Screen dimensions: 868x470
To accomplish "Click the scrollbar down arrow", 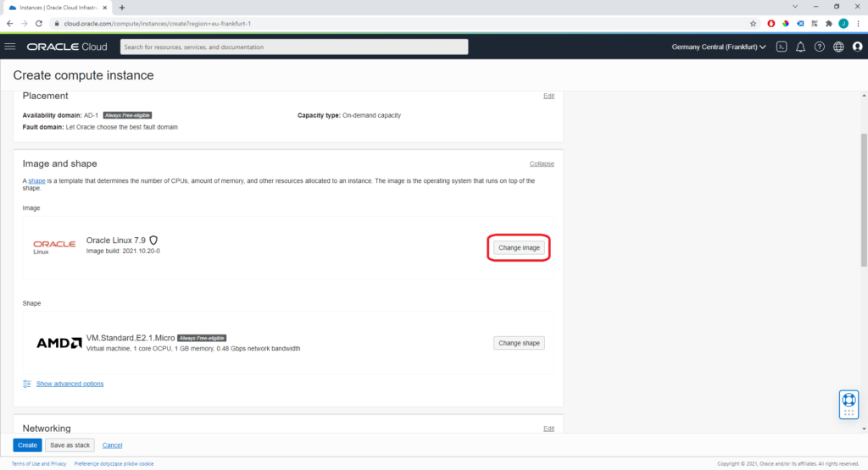I will (864, 429).
